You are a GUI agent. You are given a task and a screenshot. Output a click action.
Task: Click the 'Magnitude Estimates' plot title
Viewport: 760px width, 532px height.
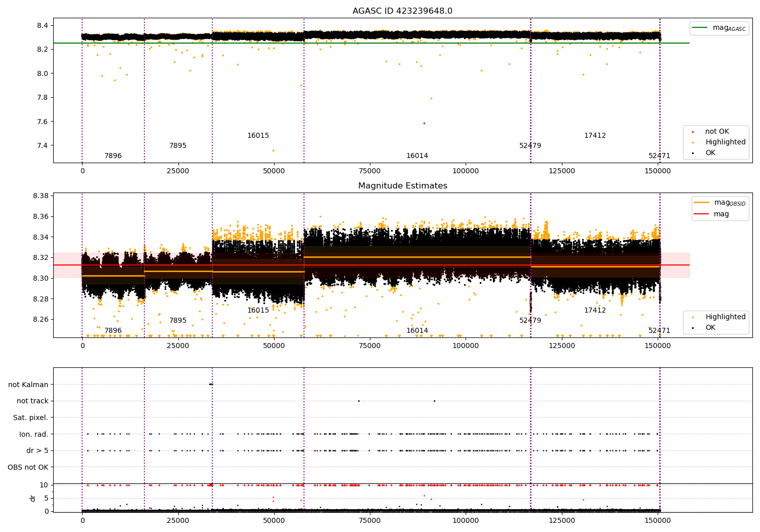[402, 186]
